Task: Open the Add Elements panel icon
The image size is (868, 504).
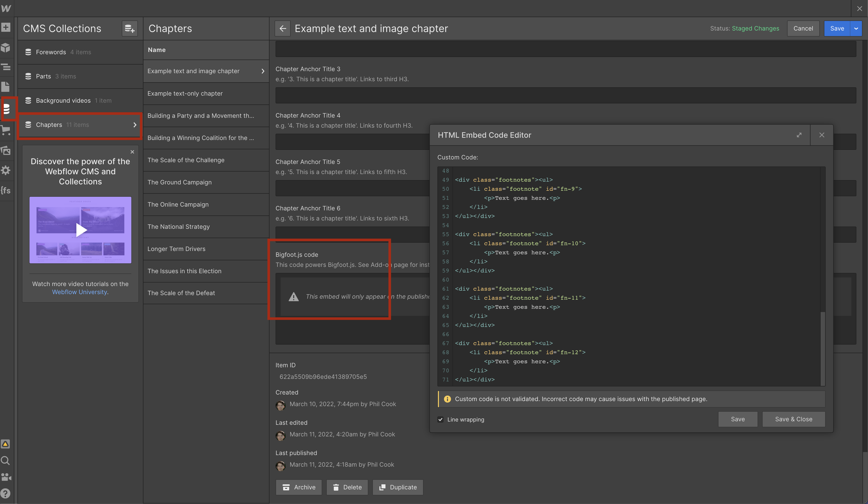Action: tap(6, 27)
